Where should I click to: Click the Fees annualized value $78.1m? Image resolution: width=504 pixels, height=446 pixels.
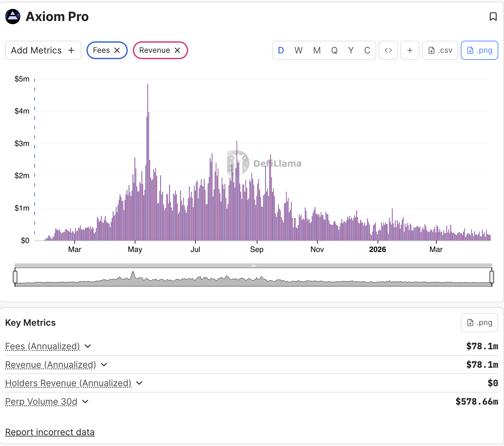(x=482, y=346)
